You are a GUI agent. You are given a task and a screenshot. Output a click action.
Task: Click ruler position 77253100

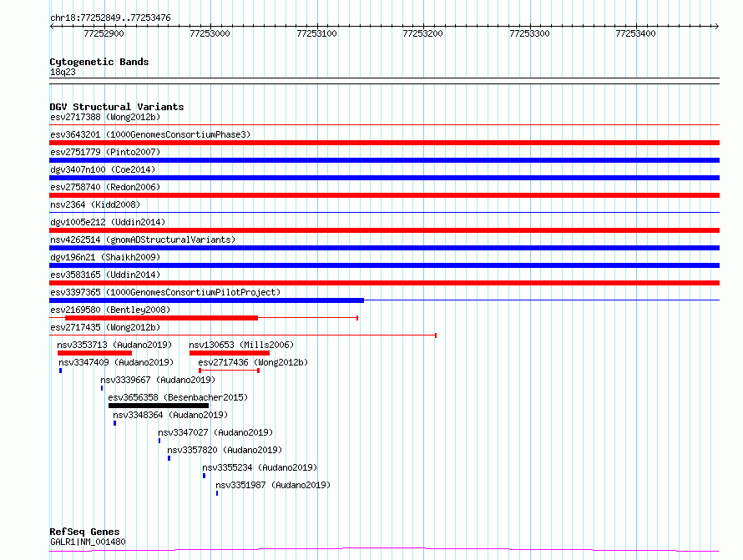pyautogui.click(x=316, y=33)
